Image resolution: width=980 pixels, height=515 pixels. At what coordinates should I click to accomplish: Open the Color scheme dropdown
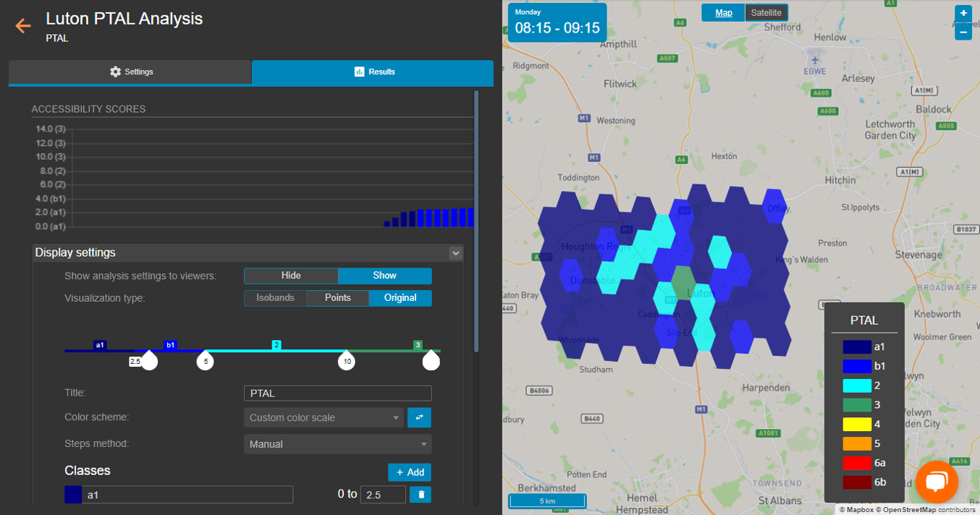tap(324, 417)
